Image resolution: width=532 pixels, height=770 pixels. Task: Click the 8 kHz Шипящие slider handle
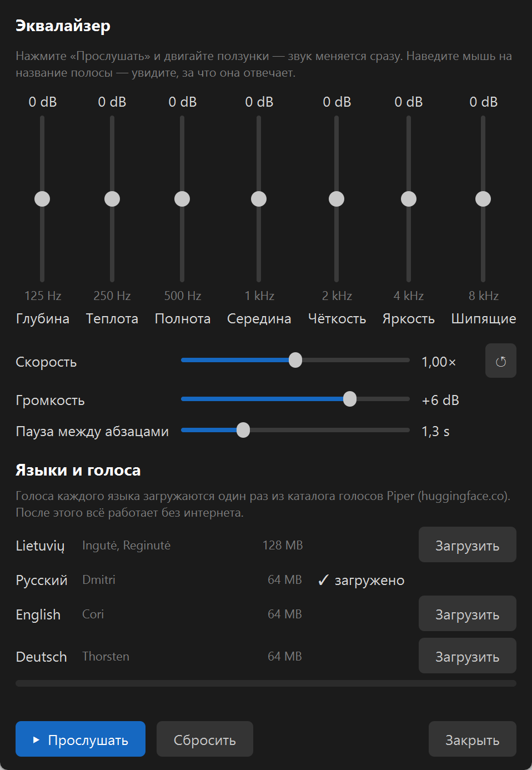pyautogui.click(x=483, y=199)
